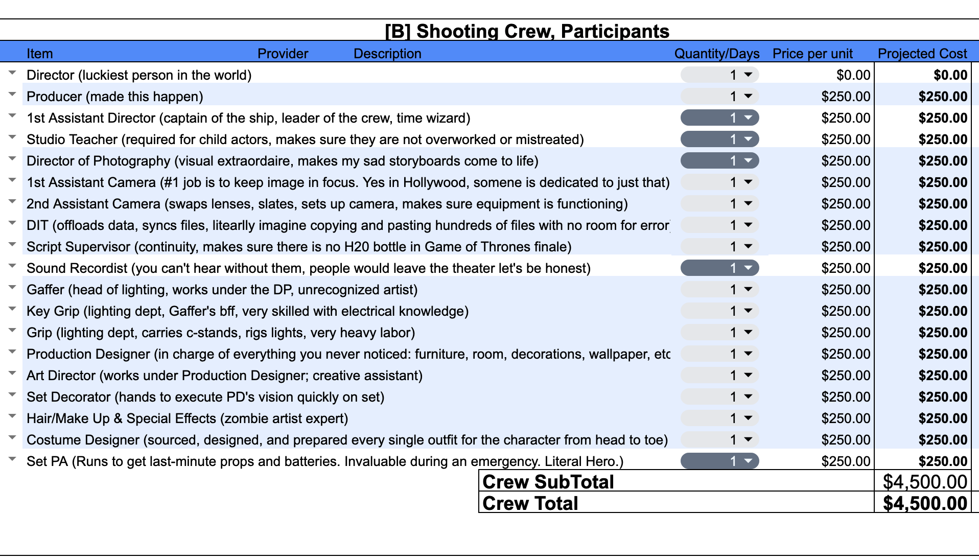Select the Description column header
Screen dimensions: 979x560
(x=387, y=54)
